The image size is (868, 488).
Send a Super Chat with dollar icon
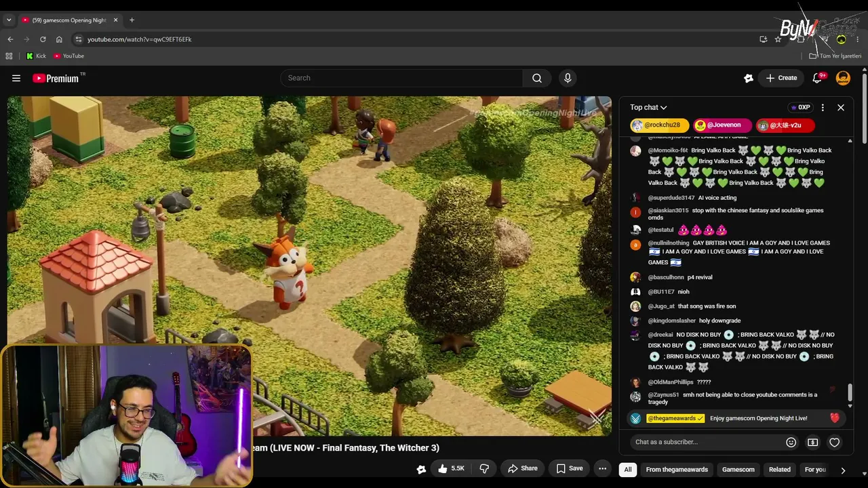(812, 442)
